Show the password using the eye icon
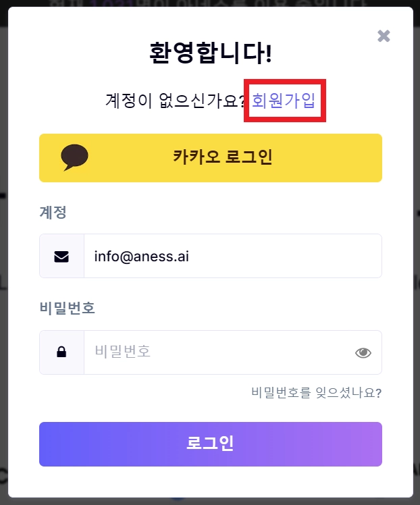The image size is (420, 505). pyautogui.click(x=363, y=352)
